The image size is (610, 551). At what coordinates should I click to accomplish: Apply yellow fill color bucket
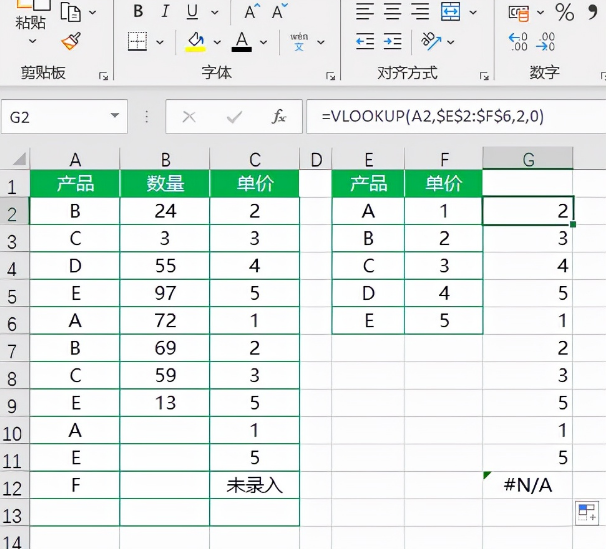(x=195, y=41)
